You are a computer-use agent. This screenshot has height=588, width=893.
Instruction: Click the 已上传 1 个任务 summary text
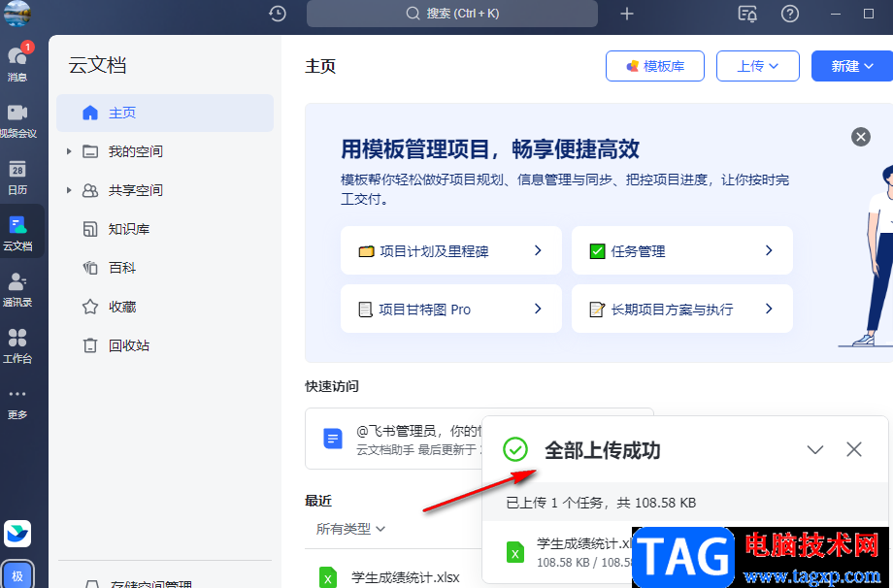pos(601,503)
